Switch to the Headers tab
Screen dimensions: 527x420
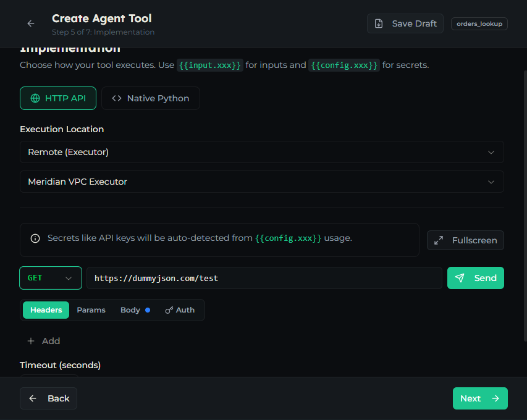click(46, 310)
